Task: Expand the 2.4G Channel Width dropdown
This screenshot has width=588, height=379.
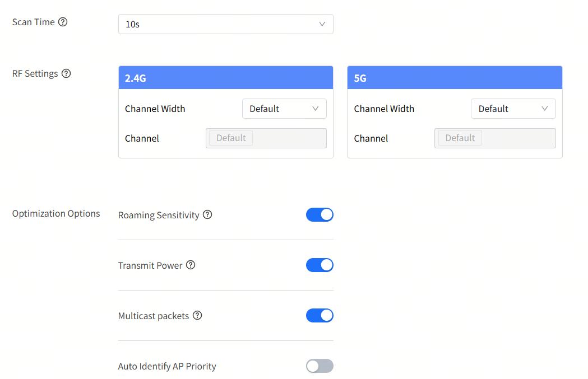Action: pyautogui.click(x=284, y=109)
